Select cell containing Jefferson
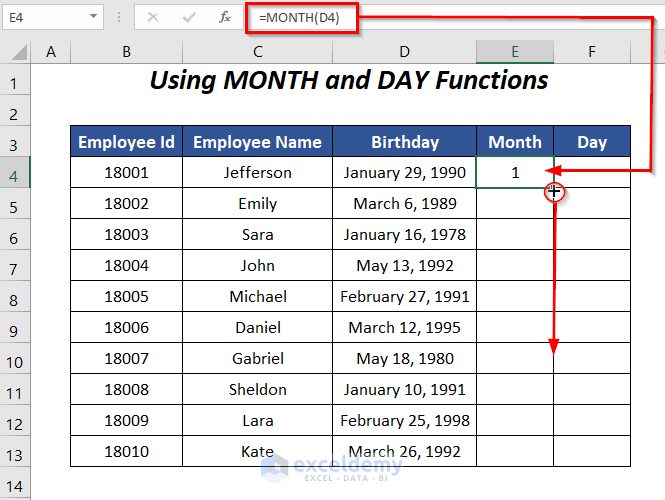This screenshot has width=665, height=500. pyautogui.click(x=257, y=172)
